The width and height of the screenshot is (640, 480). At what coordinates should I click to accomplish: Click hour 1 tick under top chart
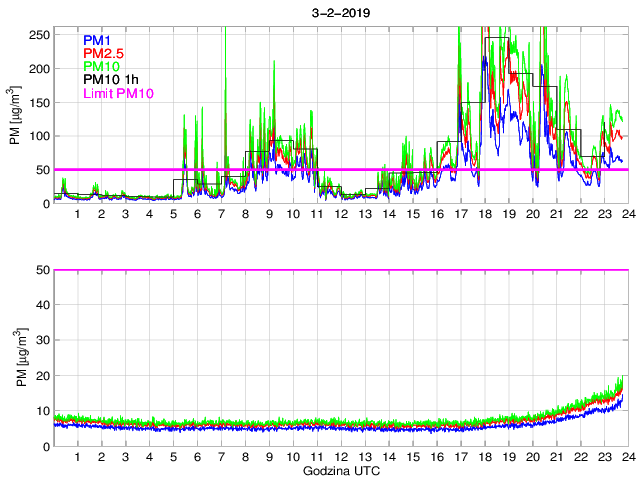coord(78,215)
